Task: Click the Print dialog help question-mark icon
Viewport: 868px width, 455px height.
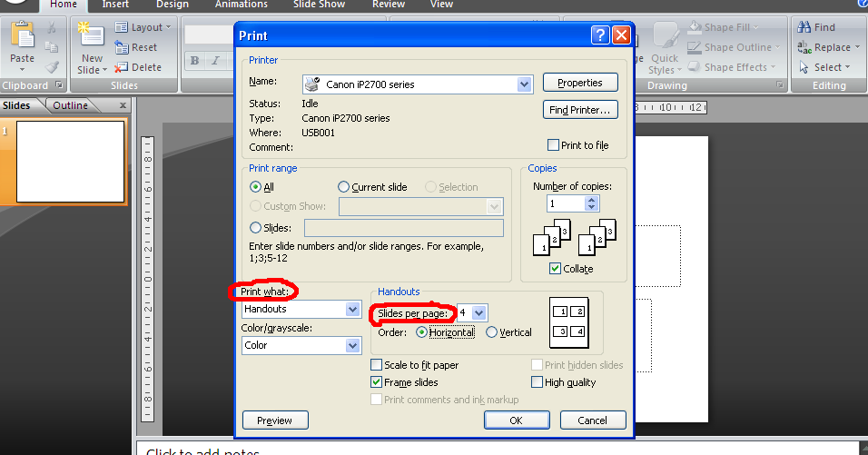Action: [x=600, y=35]
